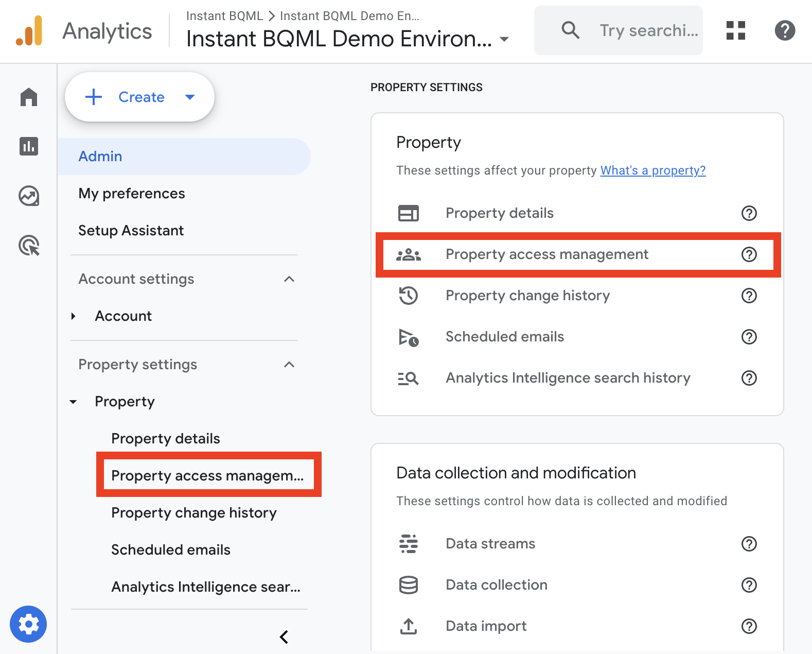Screen dimensions: 812x654
Task: Click help icon beside Data streams
Action: tap(749, 544)
